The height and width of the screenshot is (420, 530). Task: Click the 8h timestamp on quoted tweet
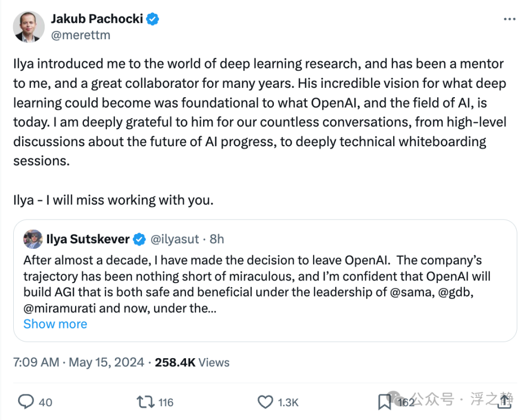point(217,239)
